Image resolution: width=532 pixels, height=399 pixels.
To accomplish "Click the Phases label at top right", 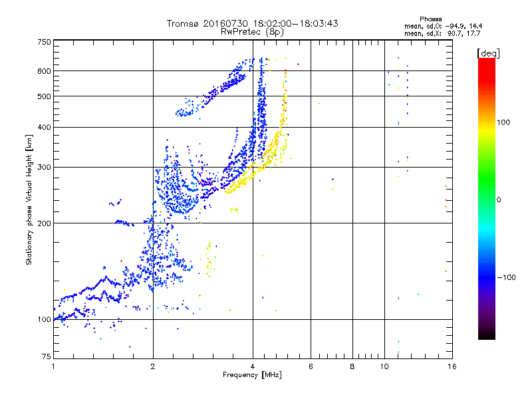I will coord(430,19).
